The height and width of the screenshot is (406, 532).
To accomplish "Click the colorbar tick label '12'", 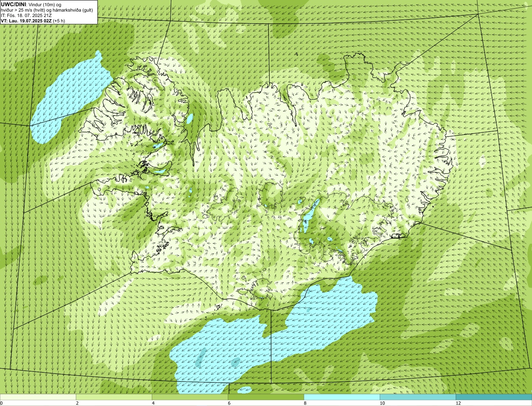I will pyautogui.click(x=458, y=403).
